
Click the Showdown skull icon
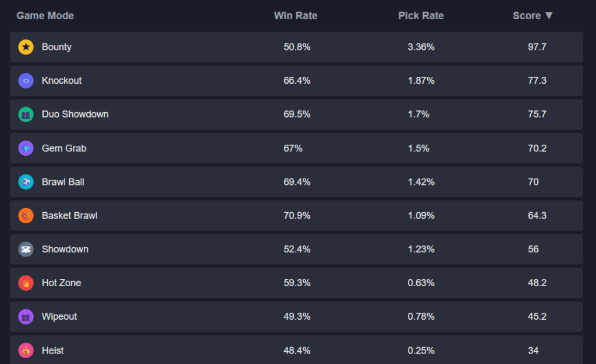26,249
